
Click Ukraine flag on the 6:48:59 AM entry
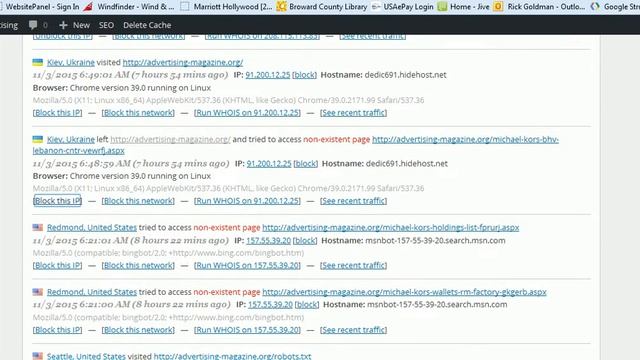38,139
